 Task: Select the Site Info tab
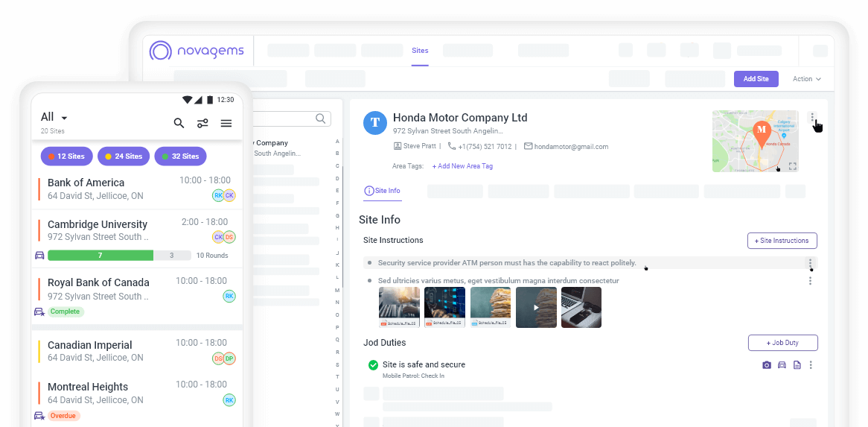[x=383, y=192]
